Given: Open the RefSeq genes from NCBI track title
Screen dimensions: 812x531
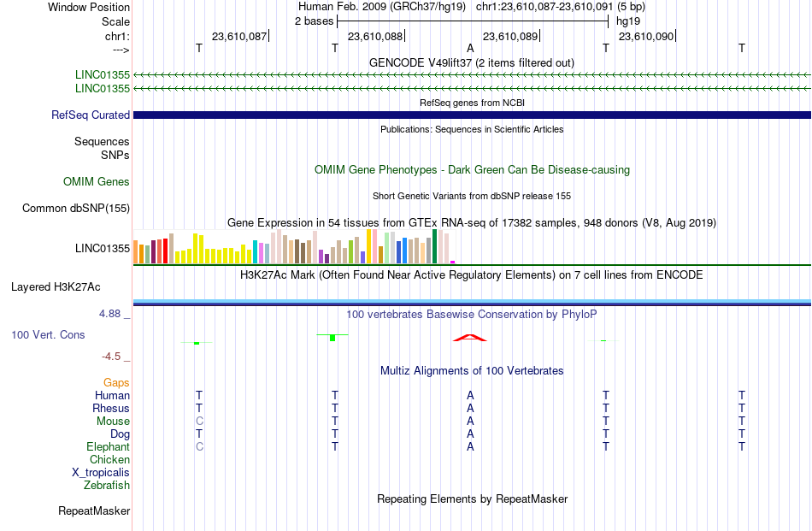Looking at the screenshot, I should pyautogui.click(x=472, y=103).
